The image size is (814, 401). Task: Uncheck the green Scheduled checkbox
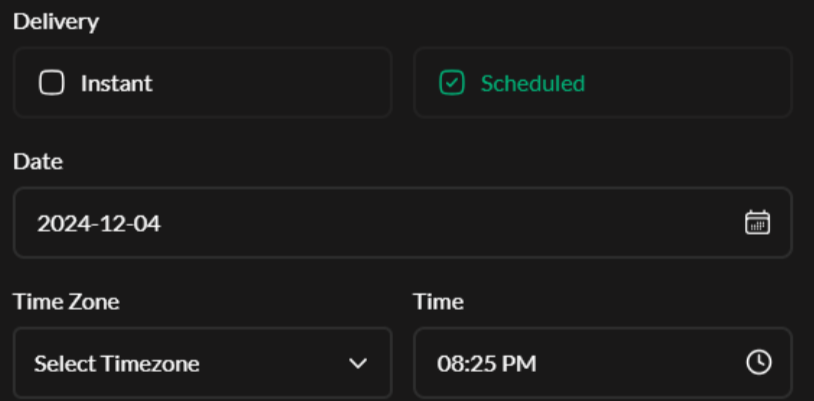click(x=452, y=83)
